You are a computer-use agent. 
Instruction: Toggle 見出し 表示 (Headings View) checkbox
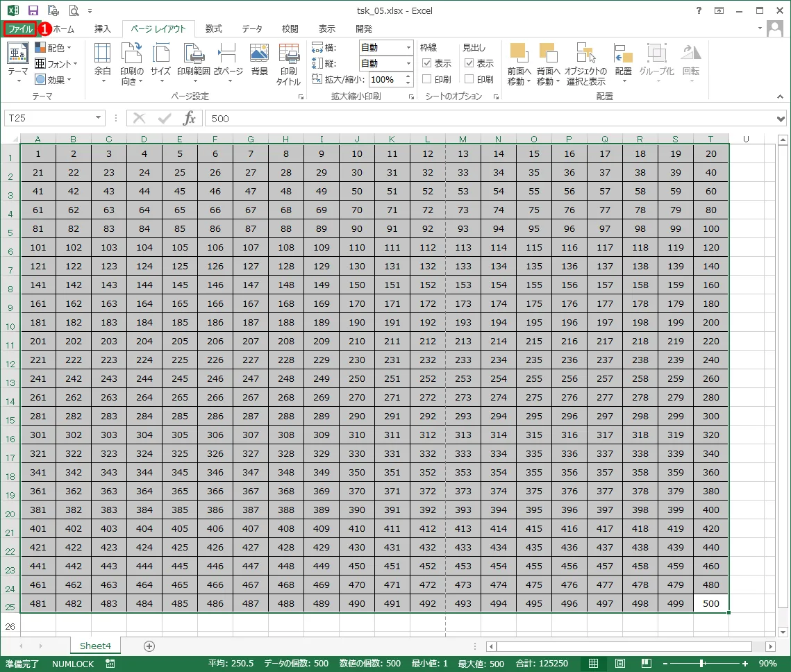coord(469,63)
